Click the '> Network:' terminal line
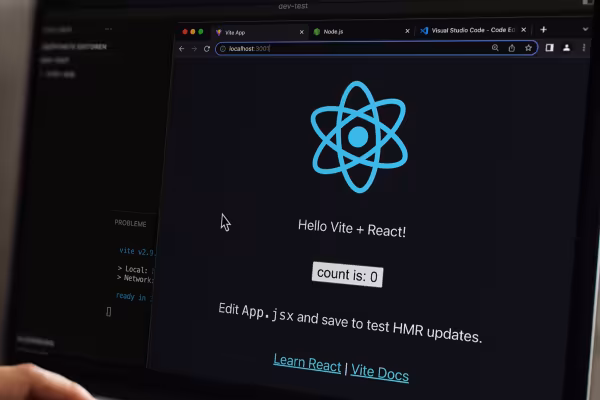600x400 pixels. pos(135,279)
